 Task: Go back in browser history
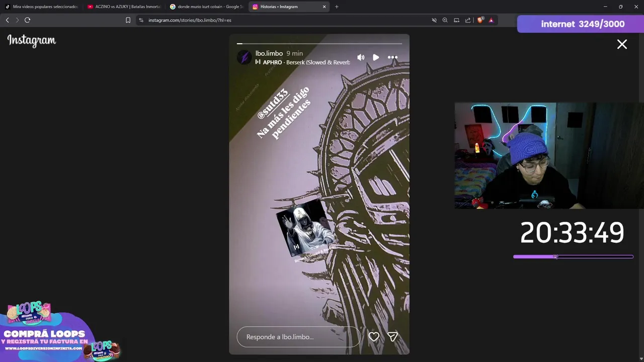pyautogui.click(x=7, y=20)
